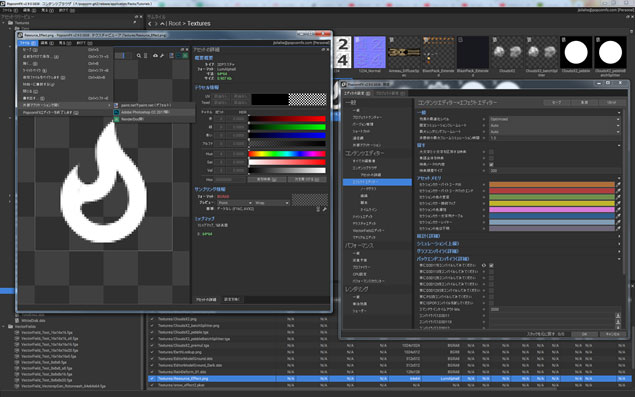Image resolution: width=635 pixels, height=397 pixels.
Task: Click the reset arrow icon beside checked compile option
Action: [x=484, y=265]
